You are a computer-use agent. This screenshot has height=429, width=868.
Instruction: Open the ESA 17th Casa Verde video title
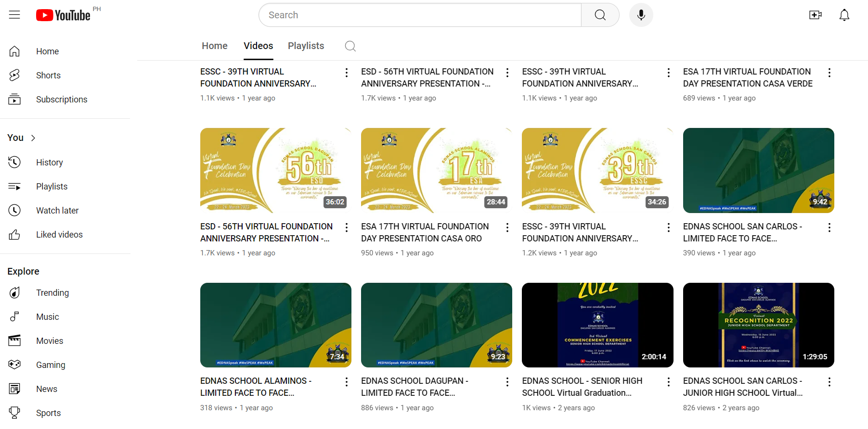pos(748,77)
